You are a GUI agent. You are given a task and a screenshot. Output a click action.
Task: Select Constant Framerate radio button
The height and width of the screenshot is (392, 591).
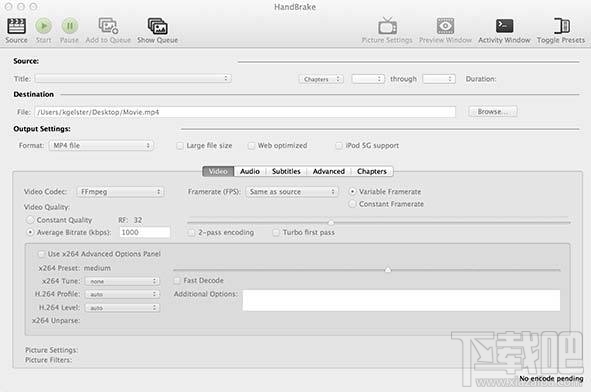pyautogui.click(x=352, y=204)
